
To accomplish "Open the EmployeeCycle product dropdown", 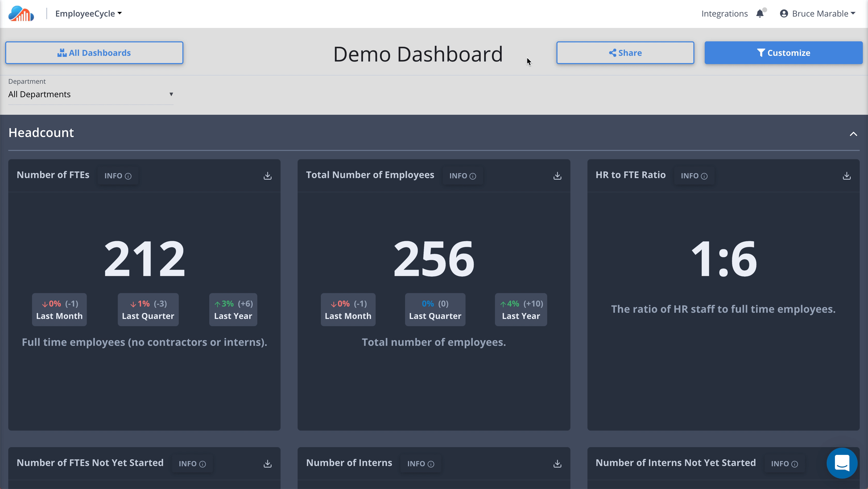I will [88, 13].
